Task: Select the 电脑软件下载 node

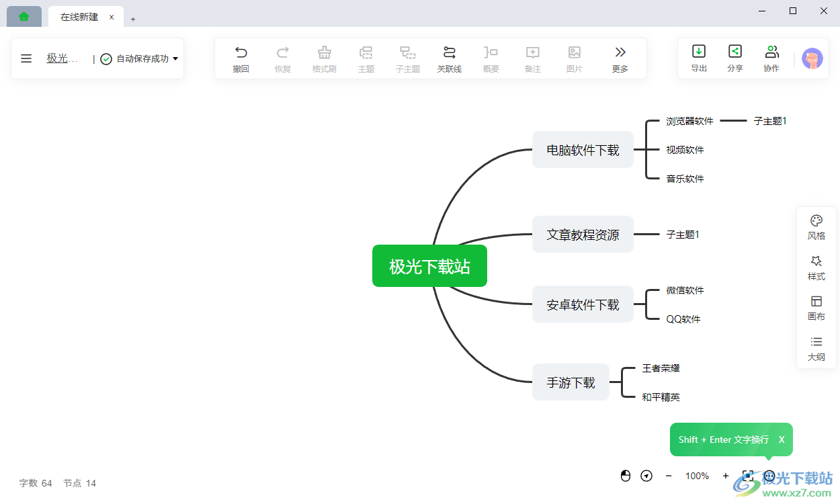Action: [583, 150]
